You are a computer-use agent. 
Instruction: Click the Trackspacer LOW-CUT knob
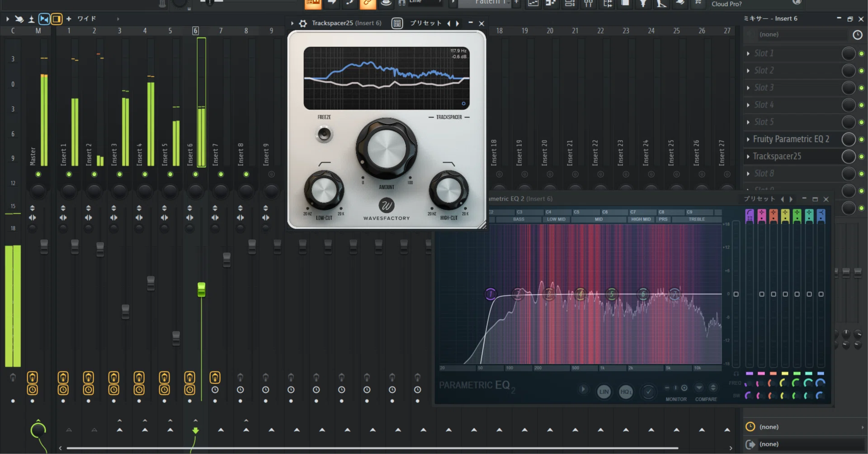click(324, 190)
